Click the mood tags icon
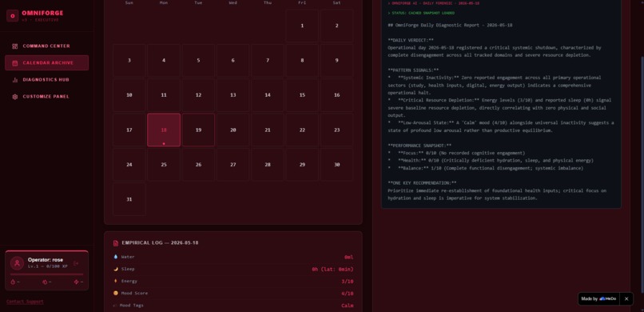 115,306
